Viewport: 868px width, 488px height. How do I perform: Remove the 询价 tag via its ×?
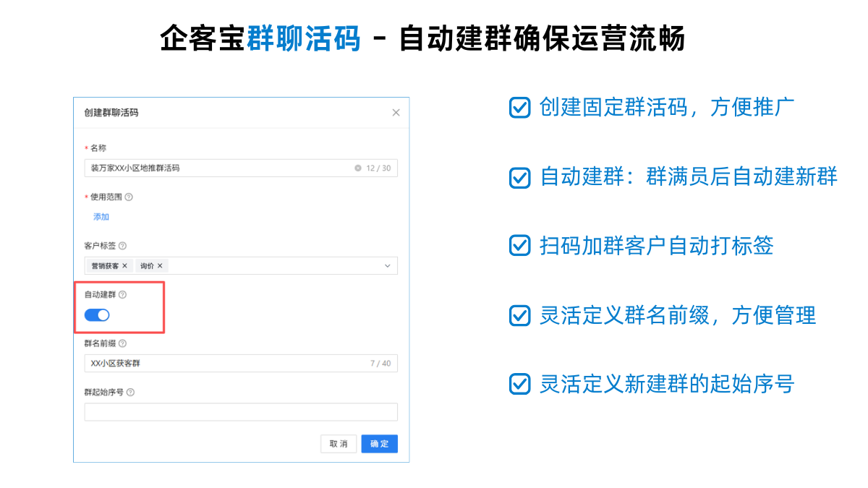pos(160,266)
